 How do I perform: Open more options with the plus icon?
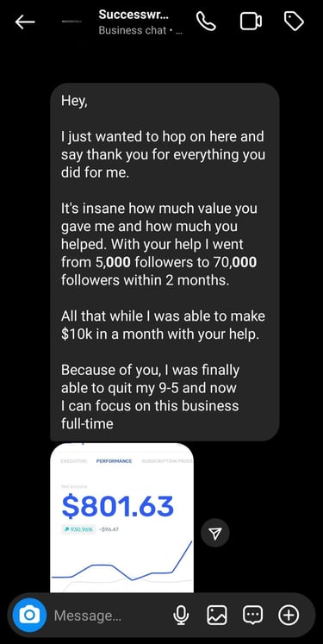(x=289, y=615)
